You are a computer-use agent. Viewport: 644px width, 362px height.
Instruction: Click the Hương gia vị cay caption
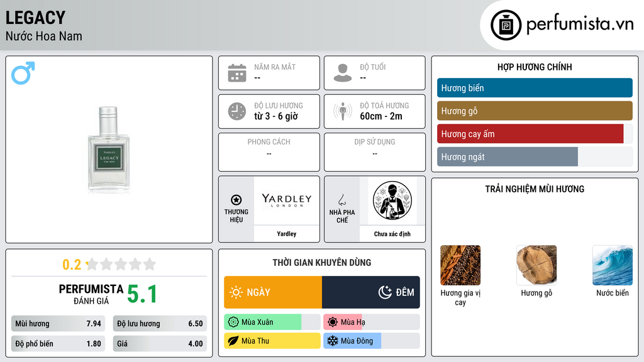460,297
